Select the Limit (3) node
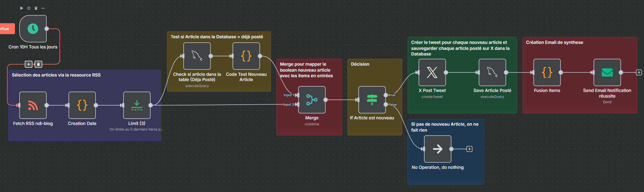 click(x=137, y=105)
